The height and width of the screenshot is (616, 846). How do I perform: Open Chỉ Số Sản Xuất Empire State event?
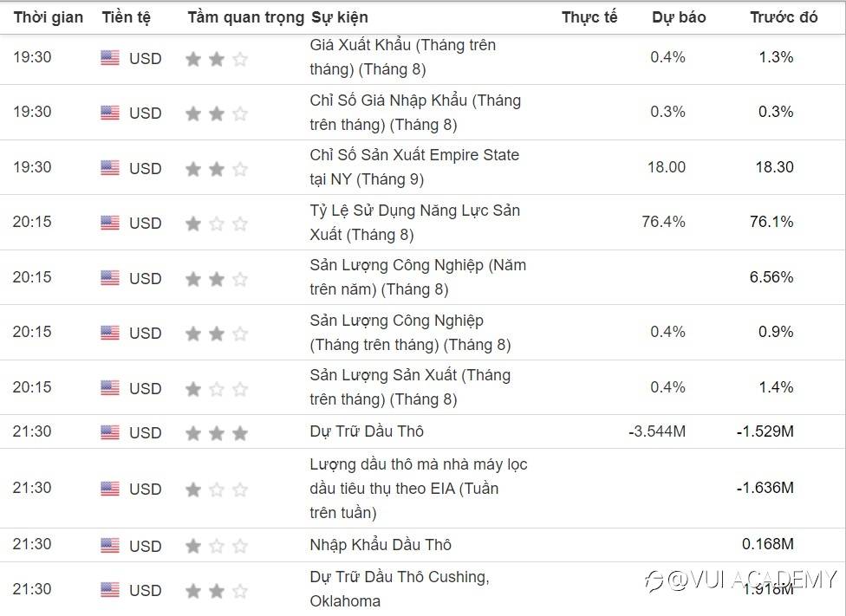[x=414, y=167]
